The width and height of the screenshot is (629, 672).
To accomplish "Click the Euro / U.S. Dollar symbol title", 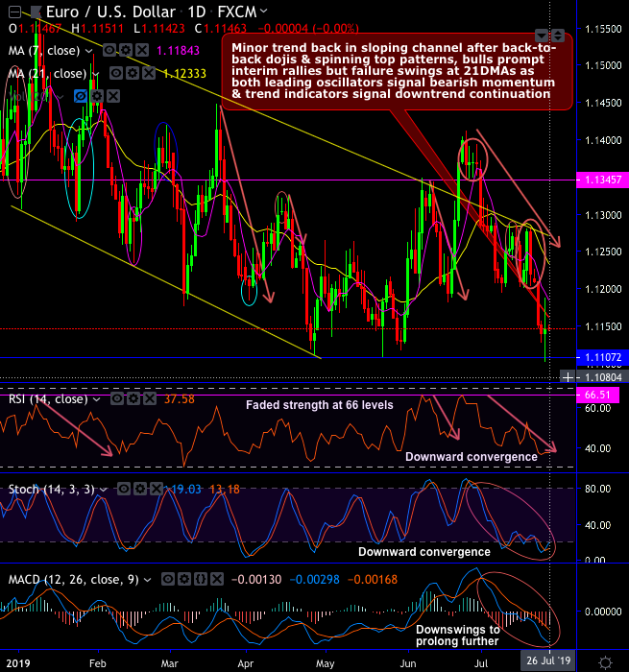I will click(x=110, y=12).
